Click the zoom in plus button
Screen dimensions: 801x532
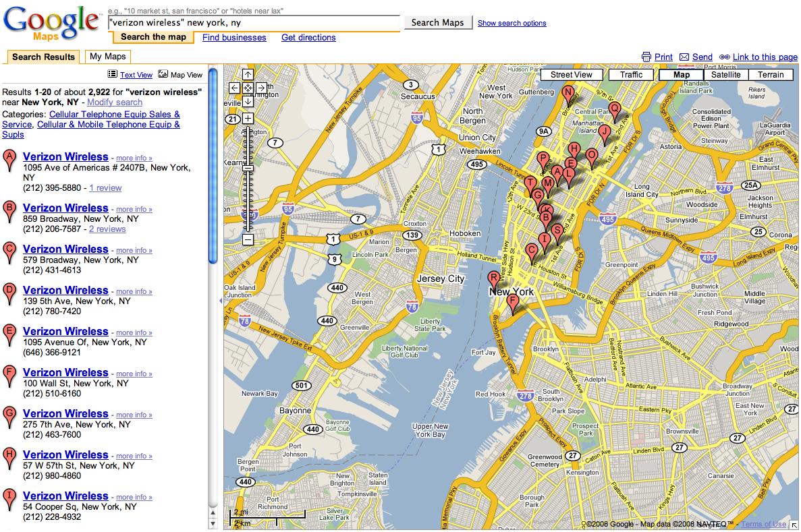click(x=248, y=118)
